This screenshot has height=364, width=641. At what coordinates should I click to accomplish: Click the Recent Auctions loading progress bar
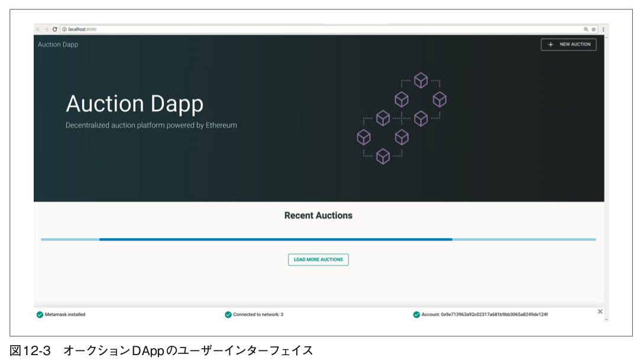(x=319, y=239)
